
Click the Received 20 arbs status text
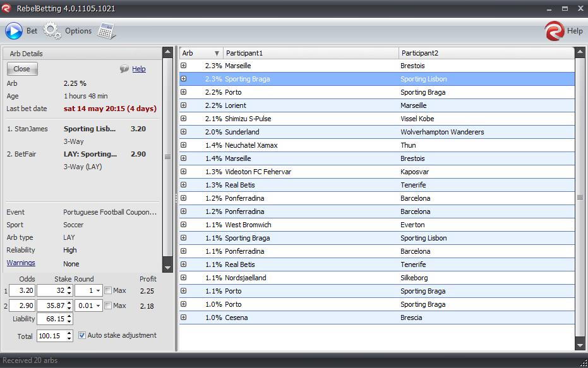pos(30,360)
